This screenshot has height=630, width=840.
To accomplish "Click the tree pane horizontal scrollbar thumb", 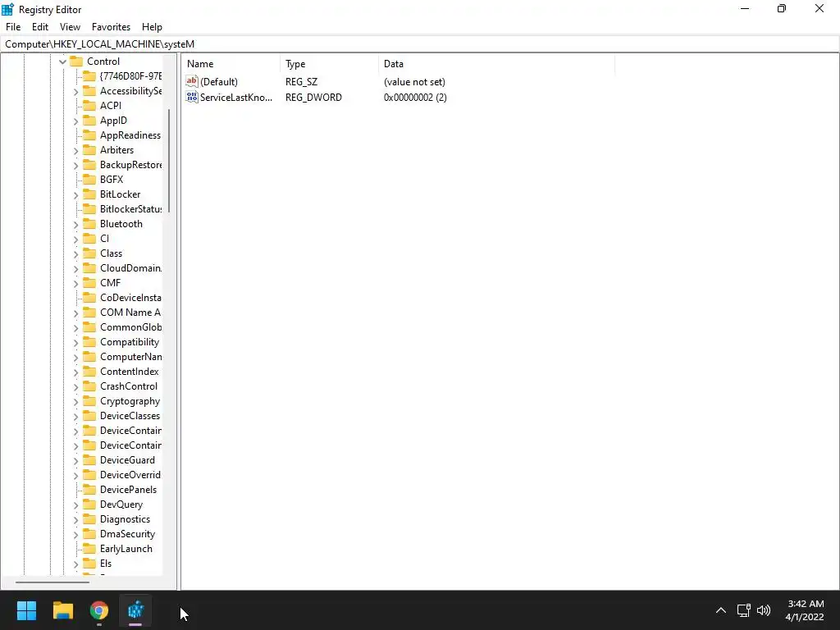I will pyautogui.click(x=52, y=582).
